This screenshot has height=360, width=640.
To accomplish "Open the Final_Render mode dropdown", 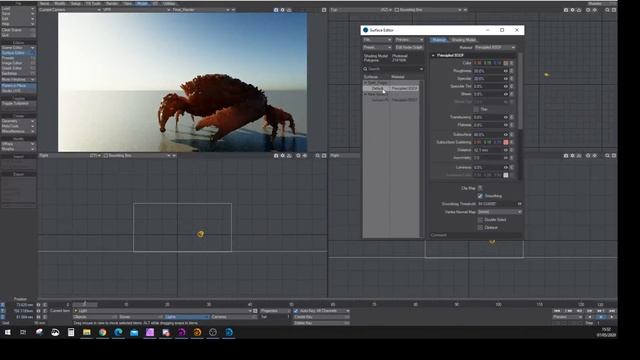I will pyautogui.click(x=200, y=9).
